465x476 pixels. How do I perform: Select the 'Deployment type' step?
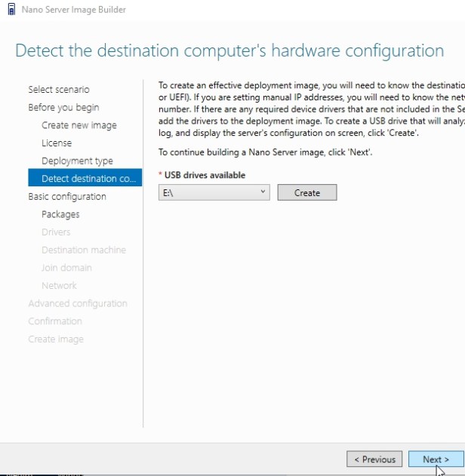click(x=77, y=161)
